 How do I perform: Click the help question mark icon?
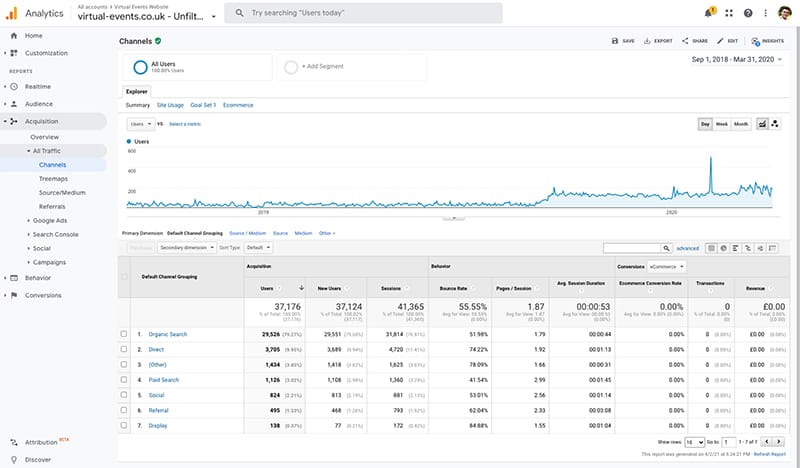click(x=747, y=13)
